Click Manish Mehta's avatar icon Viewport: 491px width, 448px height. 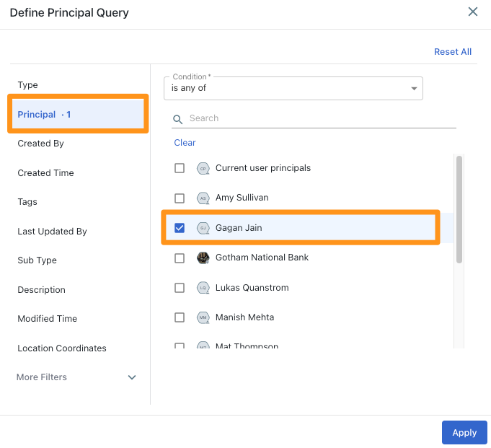203,317
